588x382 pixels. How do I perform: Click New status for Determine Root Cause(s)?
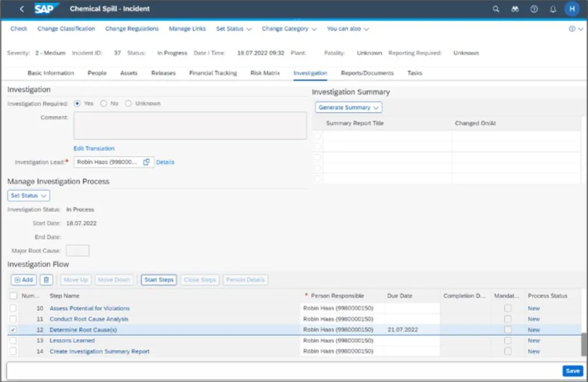point(533,330)
